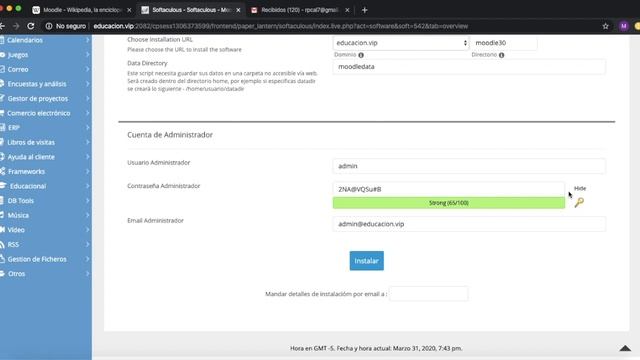The width and height of the screenshot is (640, 360).
Task: Click the ERP category icon
Action: (x=2, y=128)
